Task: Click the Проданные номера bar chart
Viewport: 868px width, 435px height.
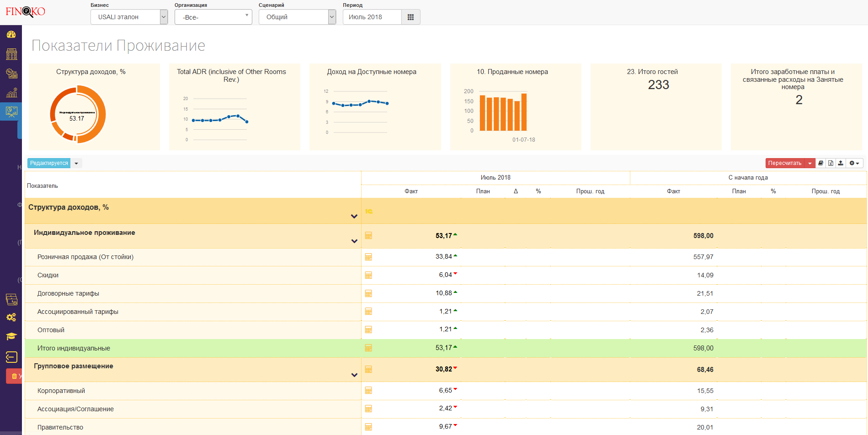Action: [x=516, y=107]
